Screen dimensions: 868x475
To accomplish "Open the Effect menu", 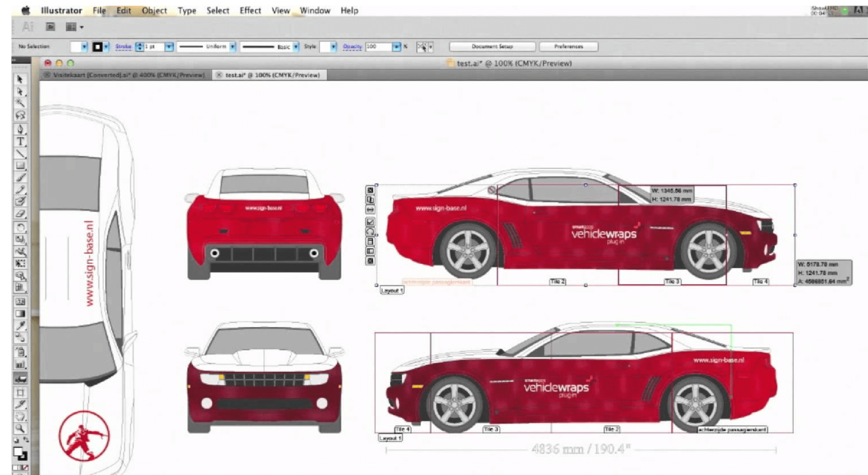I will (250, 10).
